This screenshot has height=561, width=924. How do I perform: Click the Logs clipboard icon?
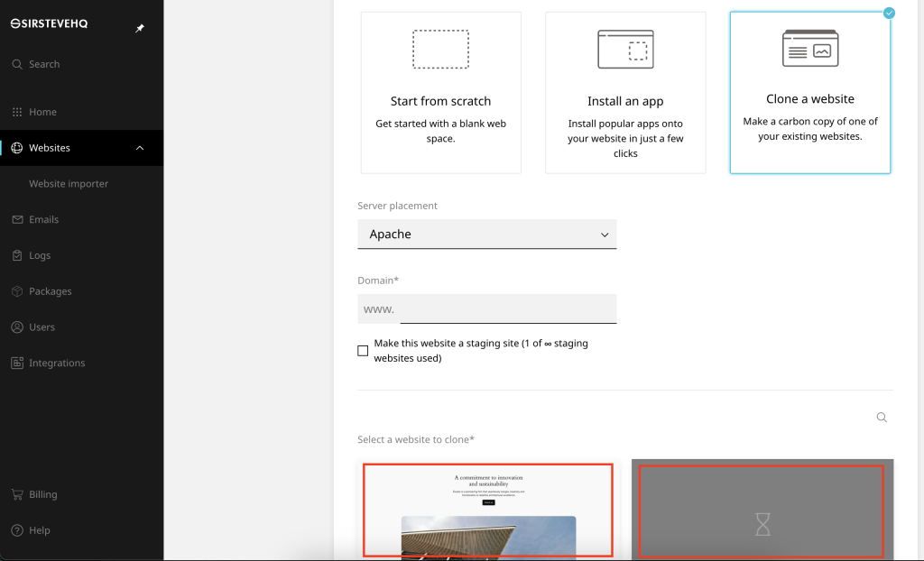pyautogui.click(x=17, y=256)
